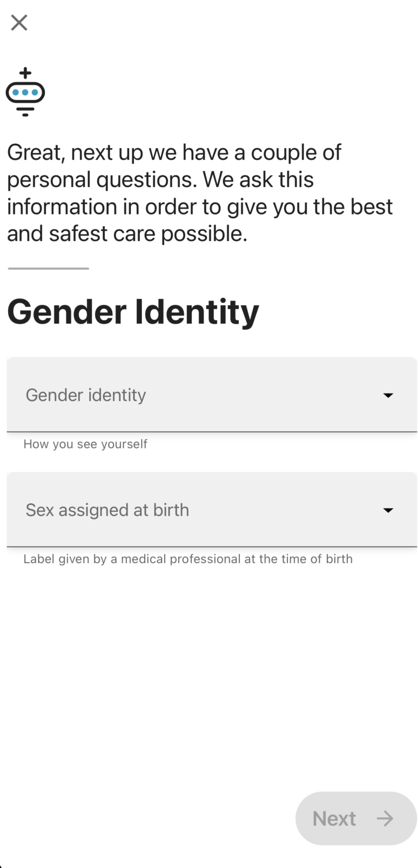The width and height of the screenshot is (418, 868).
Task: Click the Sex assigned at birth arrow
Action: [x=388, y=510]
